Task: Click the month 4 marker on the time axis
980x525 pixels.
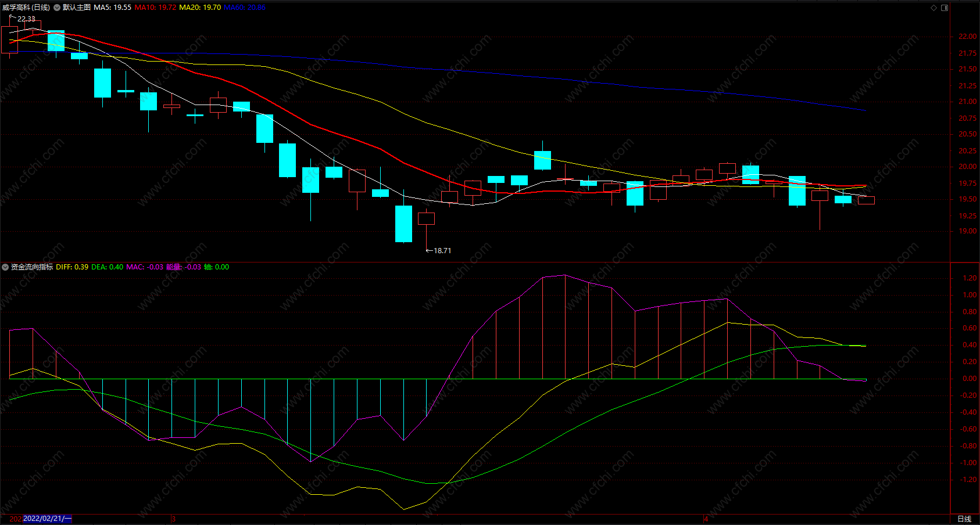Action: [706, 519]
